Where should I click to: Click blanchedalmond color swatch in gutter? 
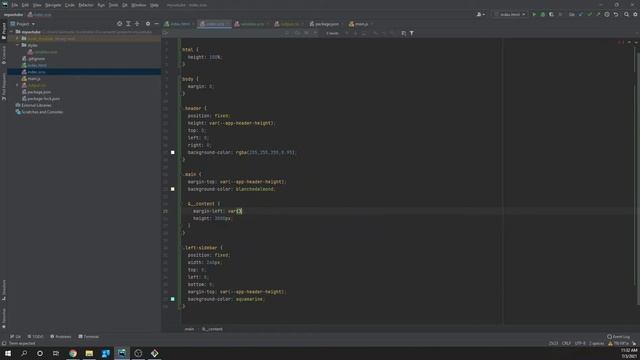(x=173, y=189)
